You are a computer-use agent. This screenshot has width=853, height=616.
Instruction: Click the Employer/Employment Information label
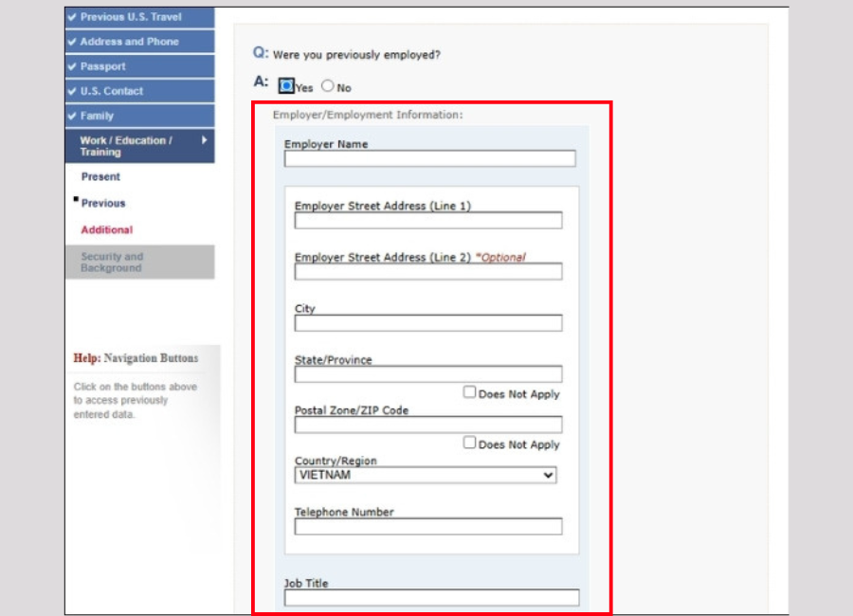(x=368, y=115)
